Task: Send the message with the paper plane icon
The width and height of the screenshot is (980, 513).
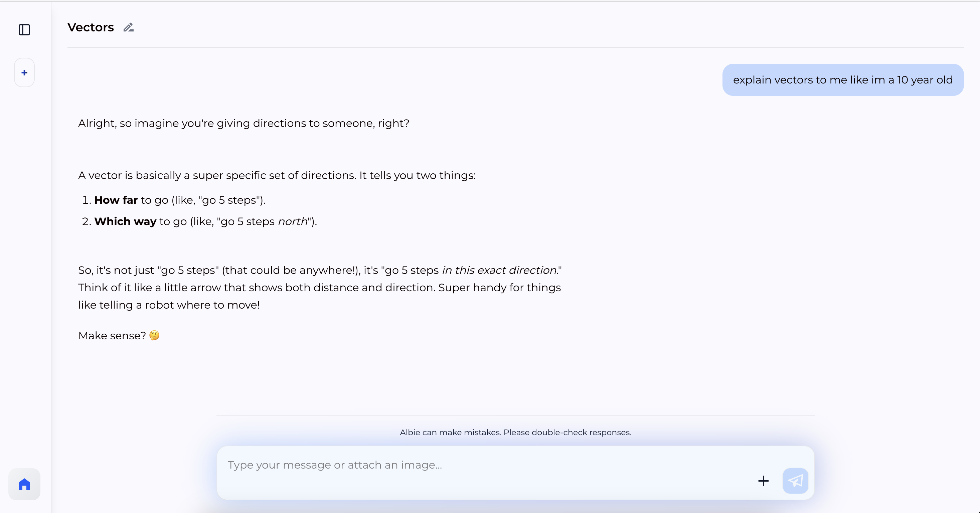Action: [795, 481]
